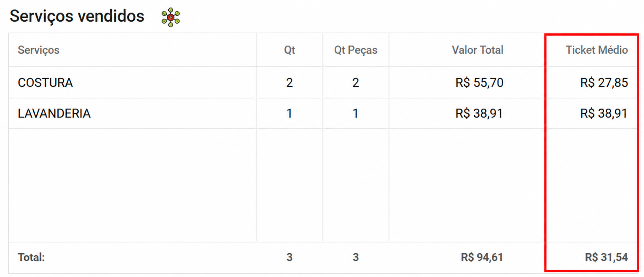Click the COSTURA Qt value 2
The image size is (644, 277).
click(x=290, y=83)
